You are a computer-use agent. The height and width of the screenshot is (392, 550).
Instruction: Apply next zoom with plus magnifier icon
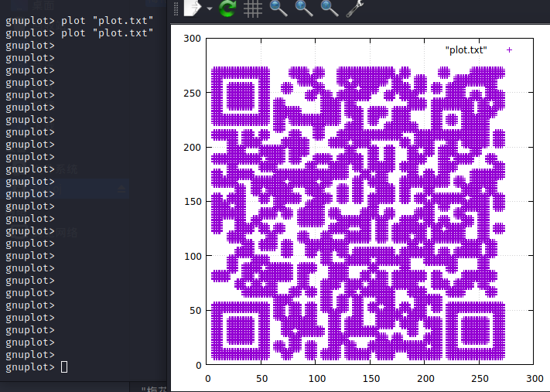304,9
